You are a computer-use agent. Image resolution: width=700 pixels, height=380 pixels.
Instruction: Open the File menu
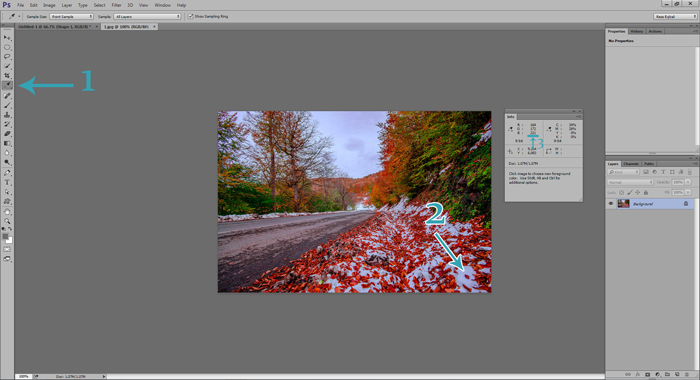21,5
